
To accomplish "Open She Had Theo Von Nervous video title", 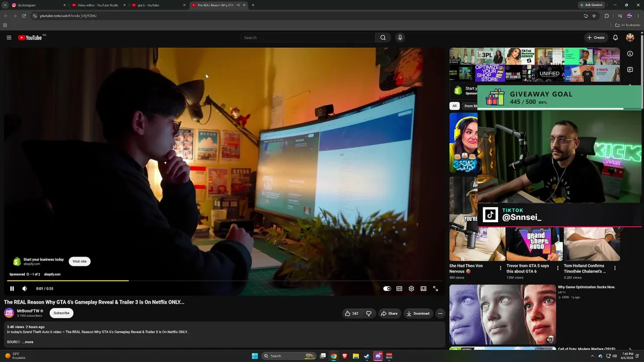I will 466,268.
